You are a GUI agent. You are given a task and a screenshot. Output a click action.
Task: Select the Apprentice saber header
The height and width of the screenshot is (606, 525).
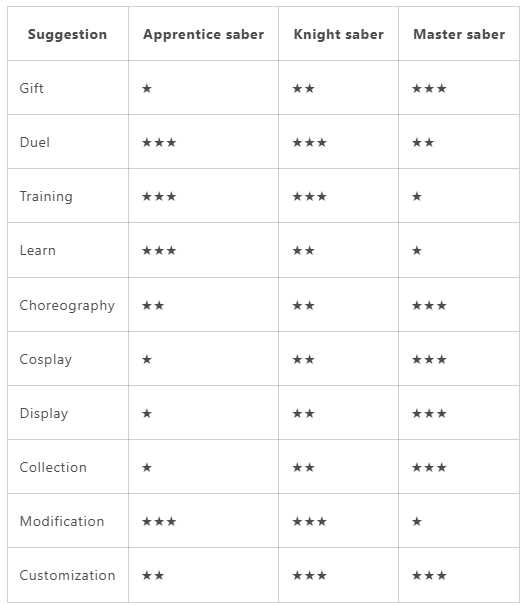(204, 34)
